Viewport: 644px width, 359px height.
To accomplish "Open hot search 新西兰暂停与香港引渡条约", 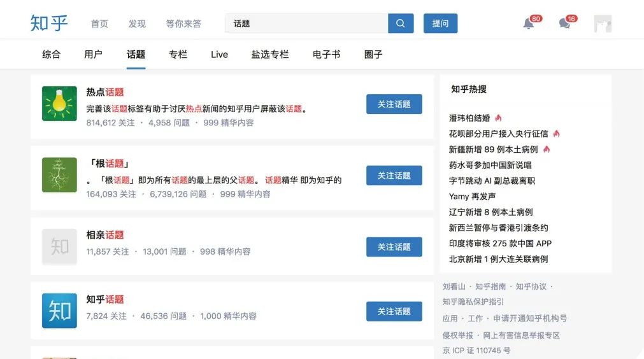I will pyautogui.click(x=499, y=228).
